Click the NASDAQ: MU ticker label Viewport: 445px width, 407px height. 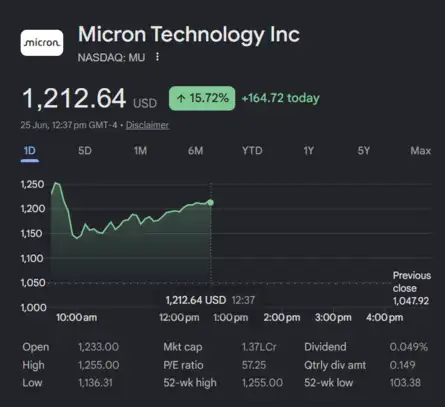(x=111, y=58)
